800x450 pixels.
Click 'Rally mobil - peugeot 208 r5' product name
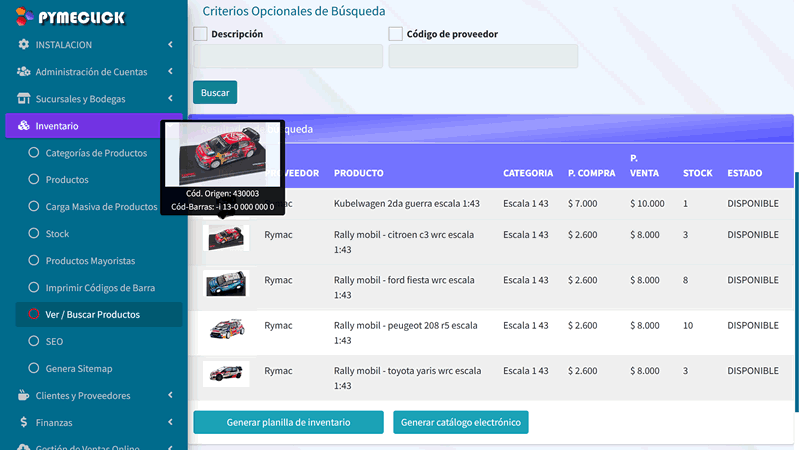coord(406,333)
